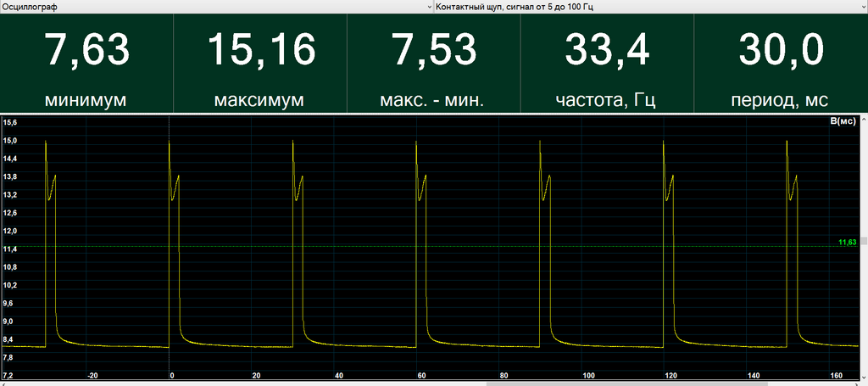Viewport: 868px width, 386px height.
Task: Click the 15,0 label on voltage axis
Action: click(x=10, y=159)
